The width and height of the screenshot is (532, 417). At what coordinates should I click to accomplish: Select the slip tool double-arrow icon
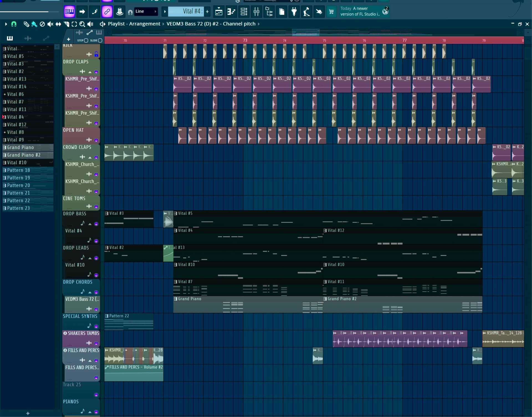point(58,24)
